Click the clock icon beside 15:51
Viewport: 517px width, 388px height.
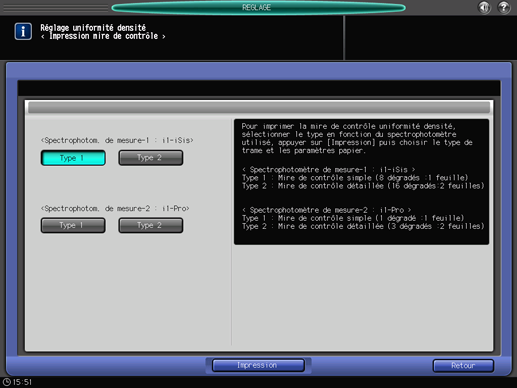(x=7, y=382)
